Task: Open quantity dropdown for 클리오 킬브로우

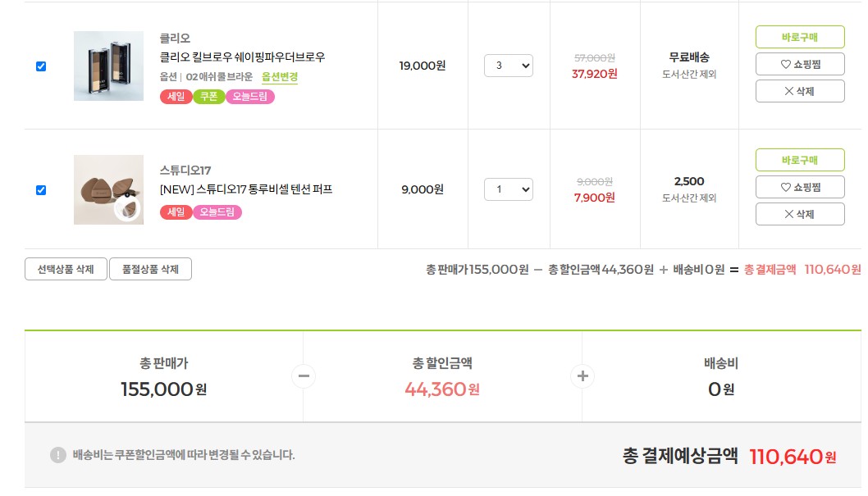Action: pyautogui.click(x=508, y=66)
